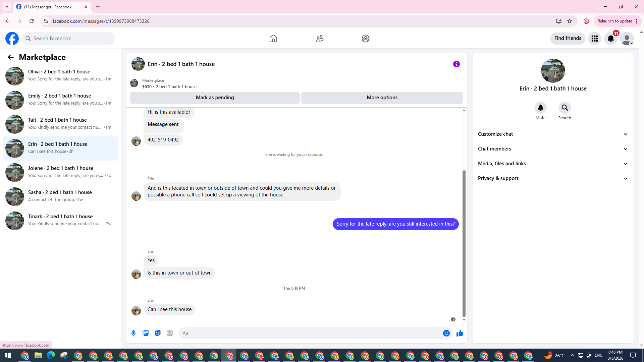The width and height of the screenshot is (644, 362).
Task: Expand the Privacy & support section
Action: tap(552, 178)
